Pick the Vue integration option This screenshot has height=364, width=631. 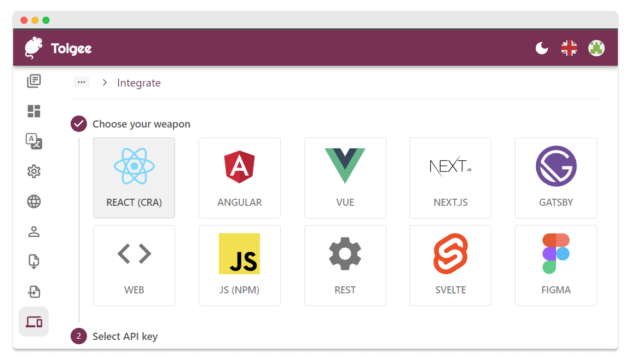coord(345,178)
